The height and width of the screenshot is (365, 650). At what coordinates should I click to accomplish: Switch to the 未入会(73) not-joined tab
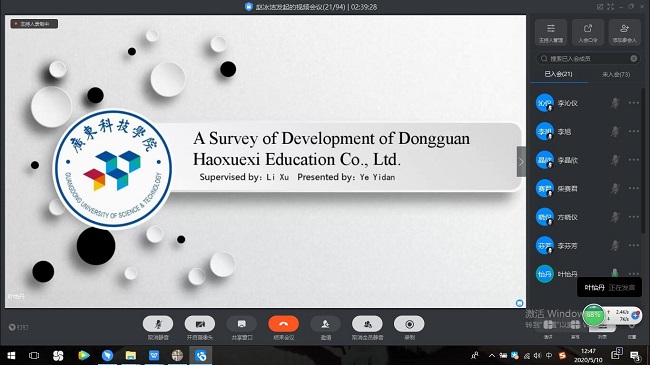tap(616, 74)
